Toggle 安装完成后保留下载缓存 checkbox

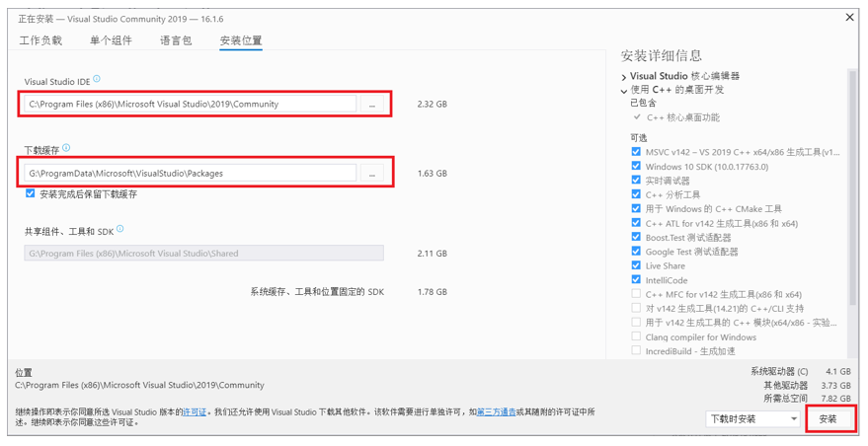31,193
